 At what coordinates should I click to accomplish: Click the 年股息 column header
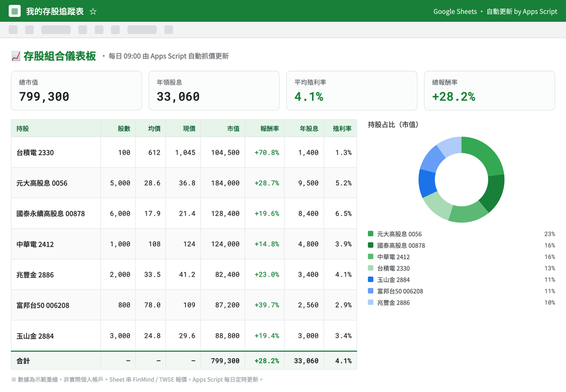[x=304, y=128]
